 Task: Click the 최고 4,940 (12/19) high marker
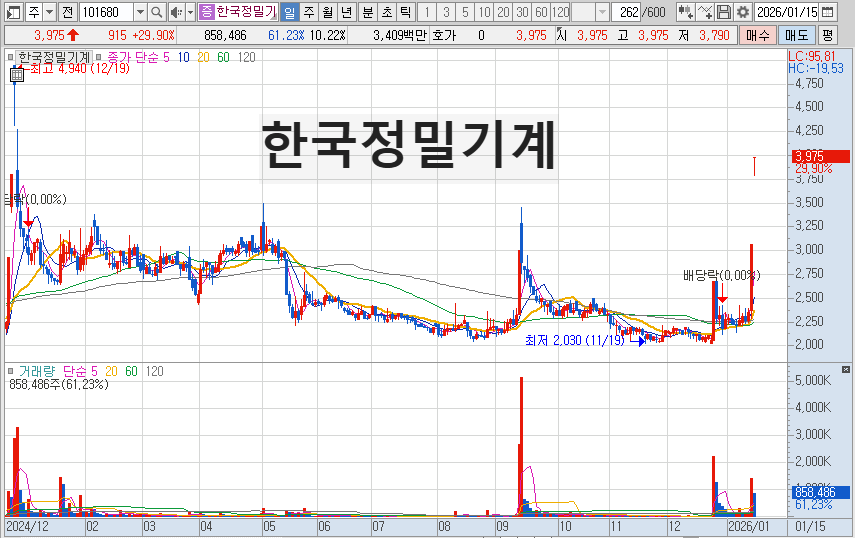coord(80,68)
